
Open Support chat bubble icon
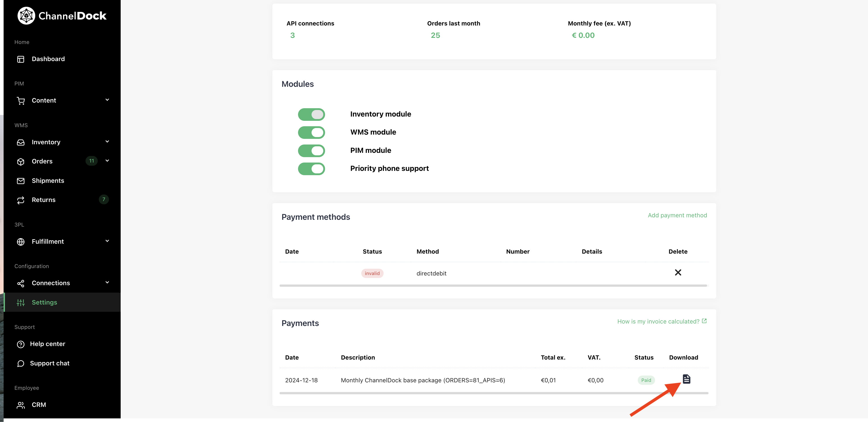click(20, 363)
